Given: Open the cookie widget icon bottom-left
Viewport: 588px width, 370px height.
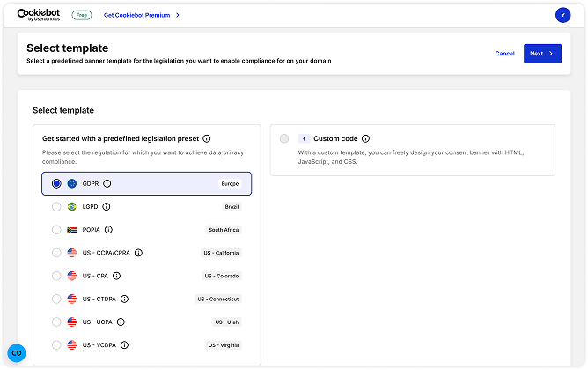Looking at the screenshot, I should [17, 352].
